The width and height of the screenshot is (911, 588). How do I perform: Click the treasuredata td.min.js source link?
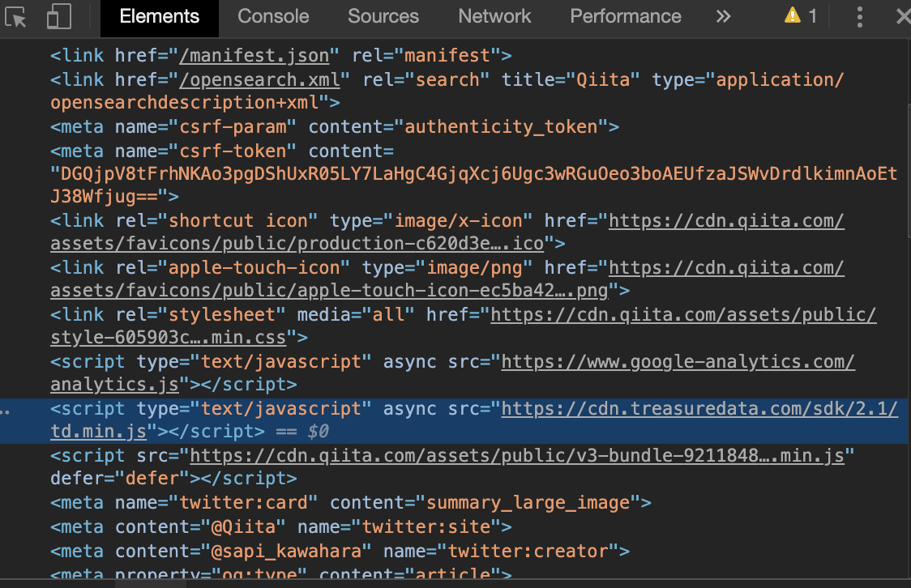pyautogui.click(x=699, y=409)
